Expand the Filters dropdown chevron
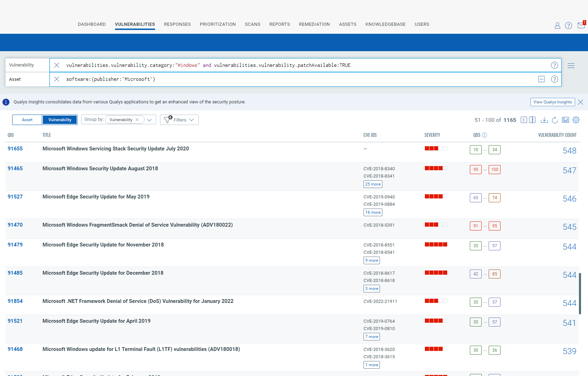Viewport: 588px width, 376px height. 191,120
